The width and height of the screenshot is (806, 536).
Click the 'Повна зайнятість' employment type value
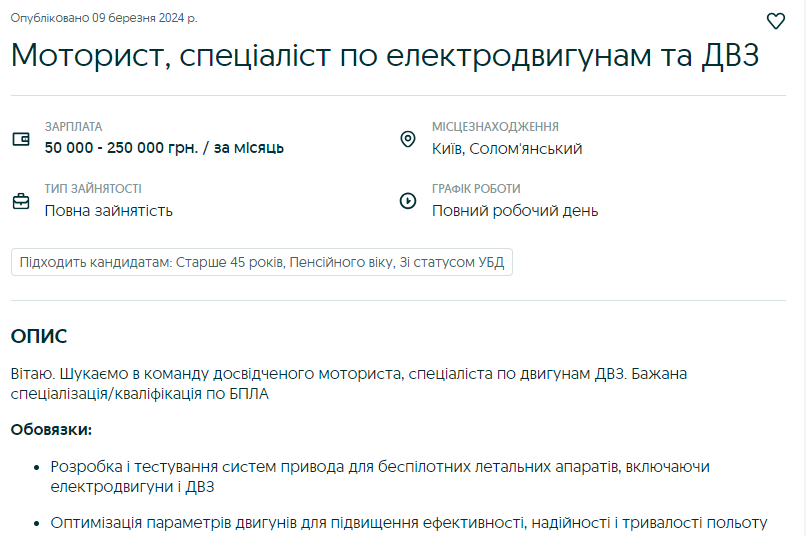pyautogui.click(x=109, y=210)
